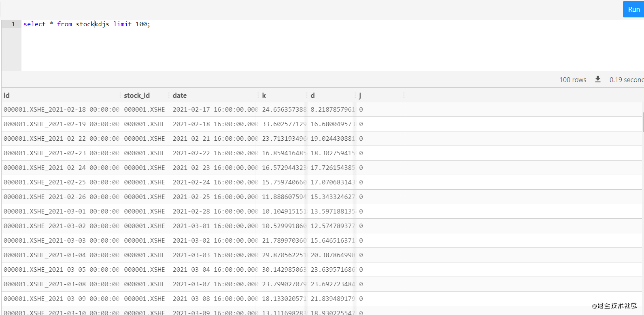Click the d column header

pos(312,95)
